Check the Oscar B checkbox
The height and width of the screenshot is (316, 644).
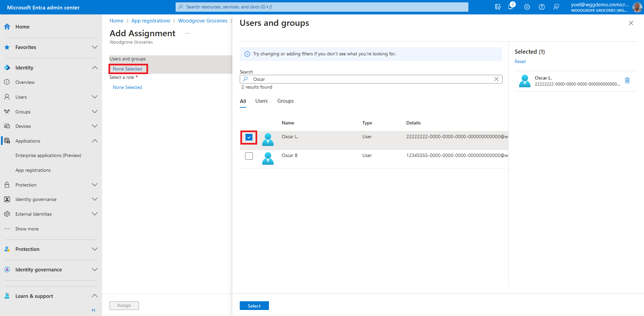click(x=249, y=156)
